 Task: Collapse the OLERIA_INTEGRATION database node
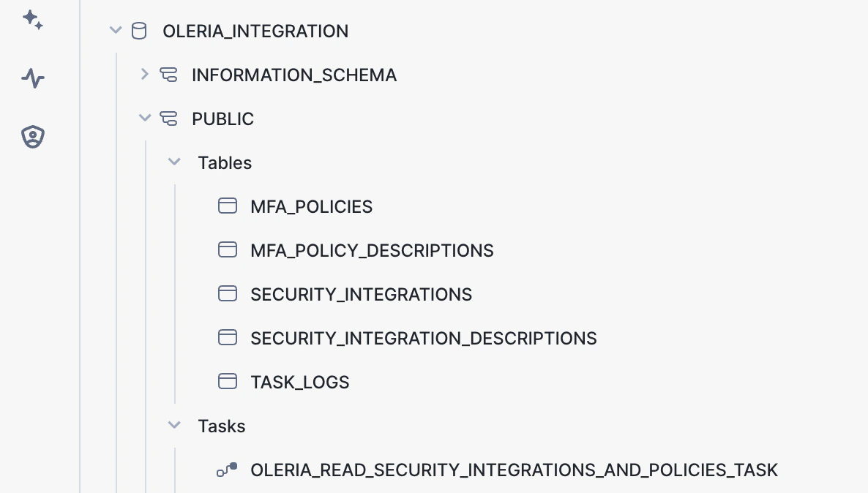point(115,30)
